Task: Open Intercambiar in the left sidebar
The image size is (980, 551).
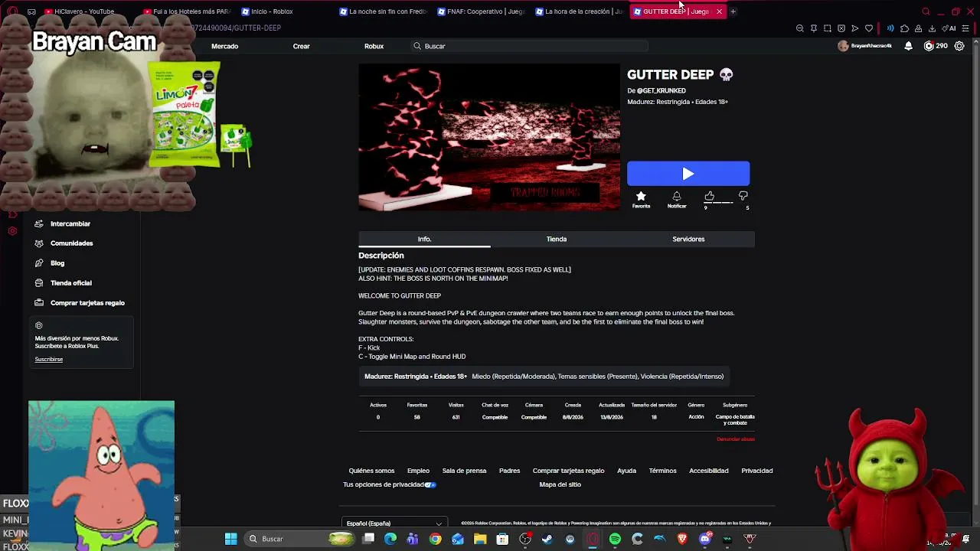Action: (70, 223)
